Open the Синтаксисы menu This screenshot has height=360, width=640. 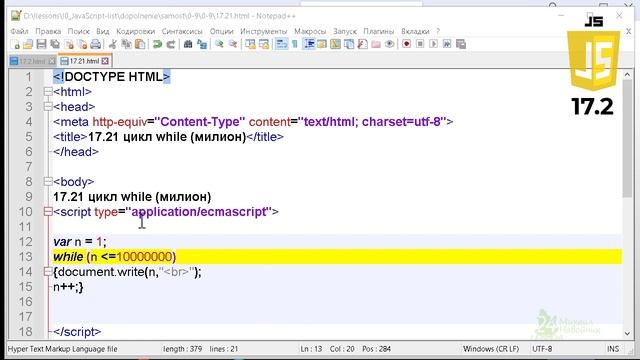(182, 31)
